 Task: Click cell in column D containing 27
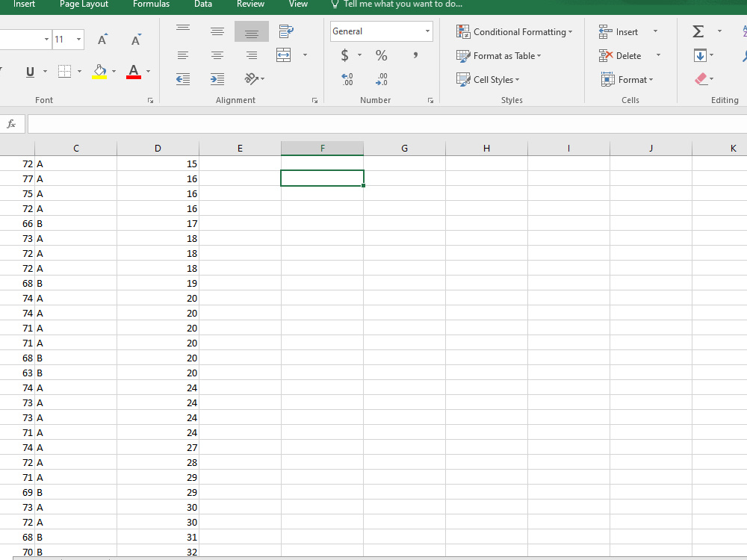pos(158,447)
